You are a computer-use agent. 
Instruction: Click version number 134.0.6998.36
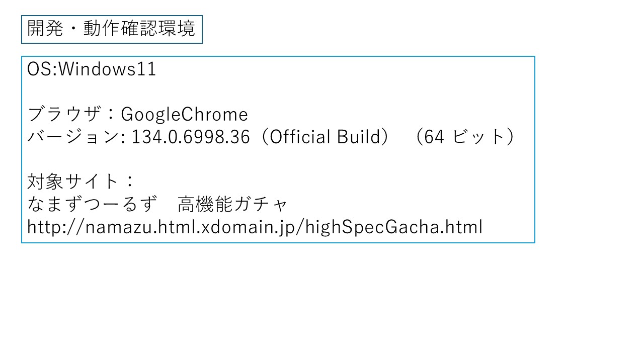pyautogui.click(x=191, y=137)
